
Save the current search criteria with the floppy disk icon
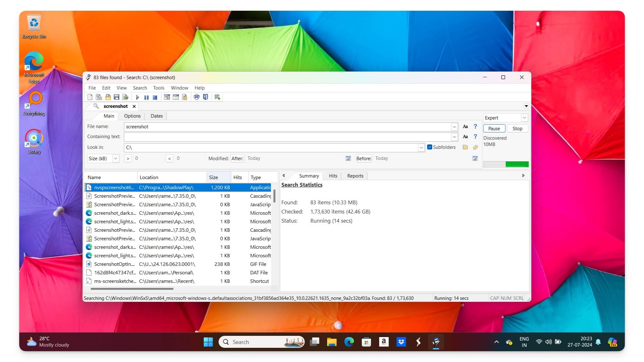[x=116, y=97]
